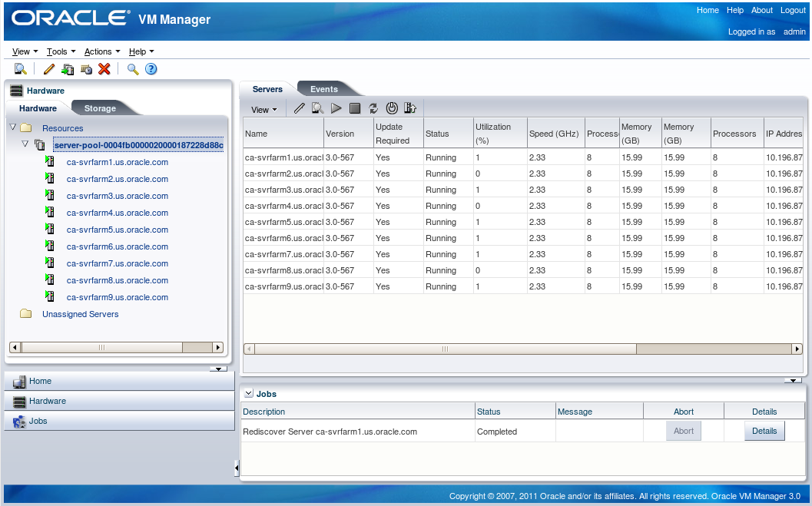This screenshot has height=506, width=812.
Task: Collapse the server-pool tree node
Action: [x=25, y=144]
